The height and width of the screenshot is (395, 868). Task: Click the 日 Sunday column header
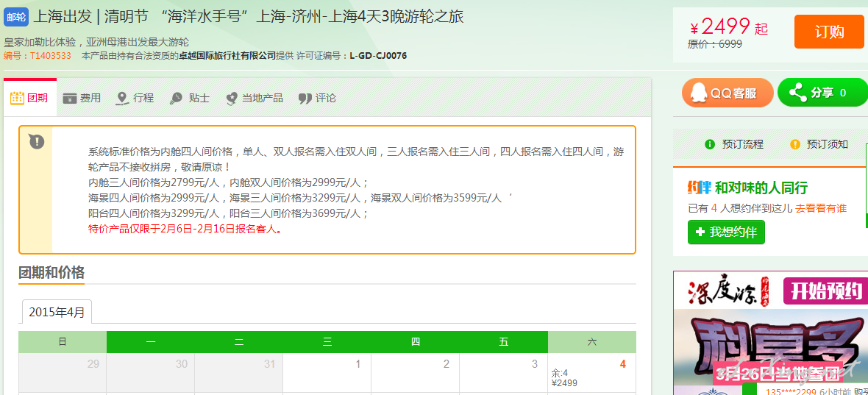(x=62, y=342)
